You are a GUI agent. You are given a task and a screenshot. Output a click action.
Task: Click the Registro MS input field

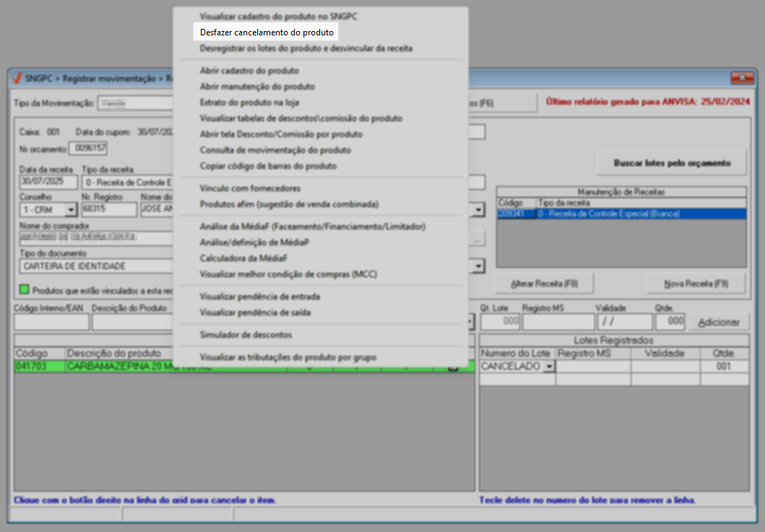(556, 322)
